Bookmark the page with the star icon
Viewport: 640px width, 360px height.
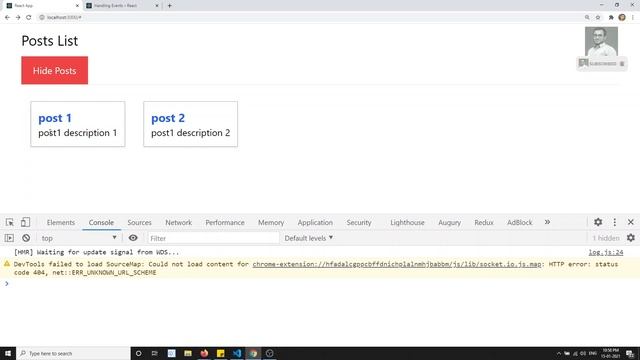tap(598, 17)
